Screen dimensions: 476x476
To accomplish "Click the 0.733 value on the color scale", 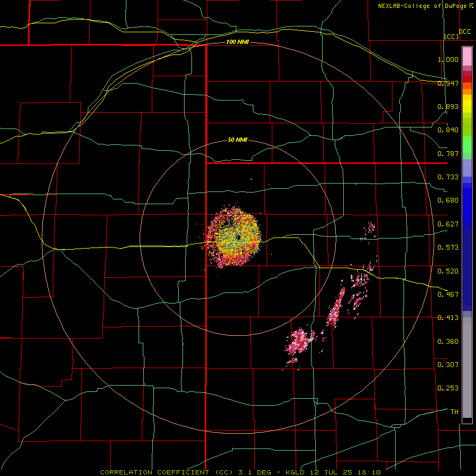I will (448, 177).
